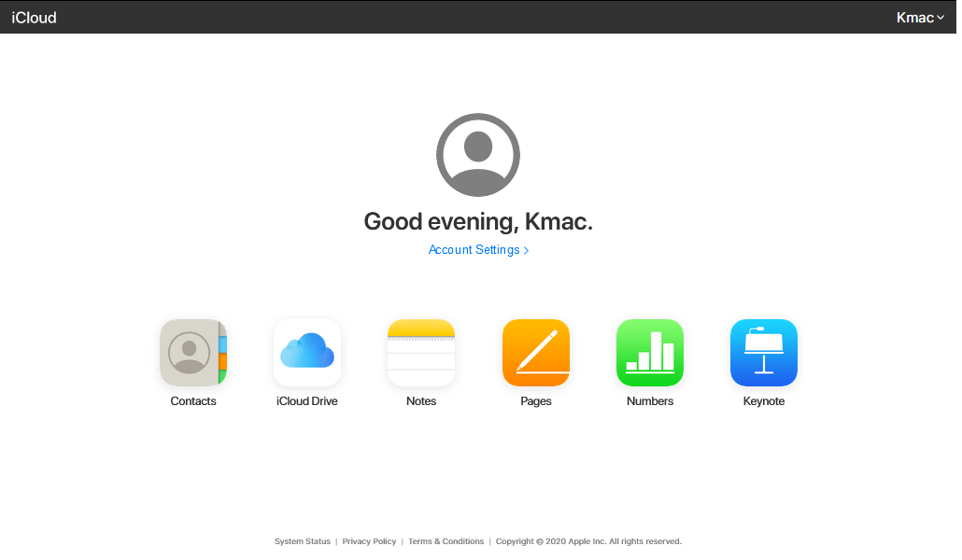Click the Contacts label text

point(192,400)
